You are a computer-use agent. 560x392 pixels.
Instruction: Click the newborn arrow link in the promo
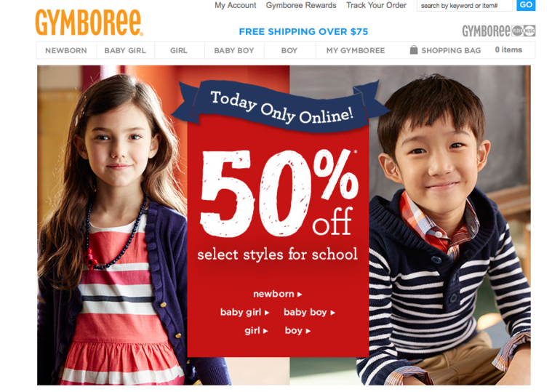[x=278, y=294]
